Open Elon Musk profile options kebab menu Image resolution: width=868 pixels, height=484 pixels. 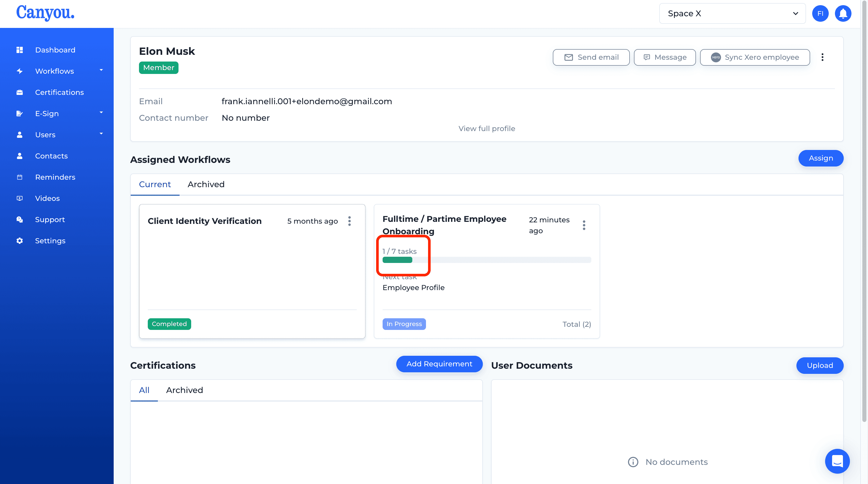tap(822, 57)
